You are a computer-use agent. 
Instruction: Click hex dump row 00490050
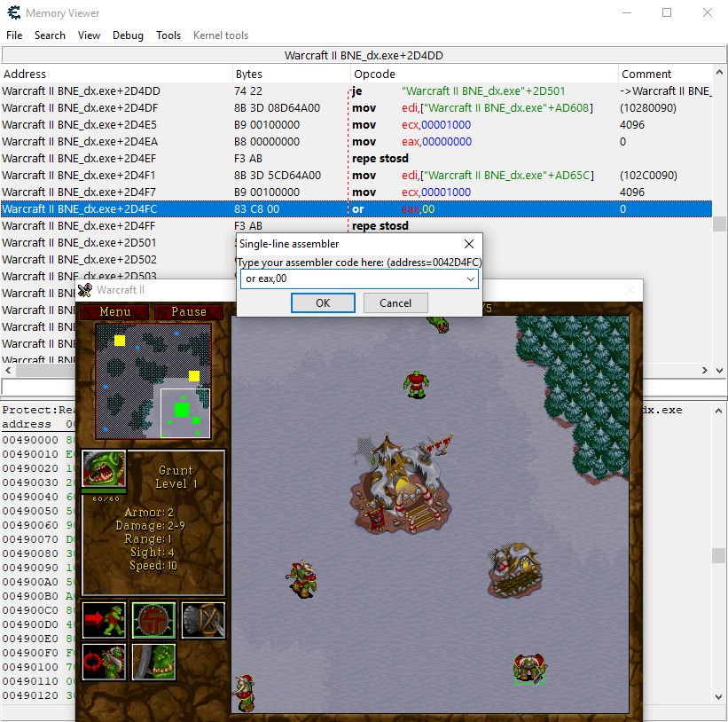pos(38,511)
